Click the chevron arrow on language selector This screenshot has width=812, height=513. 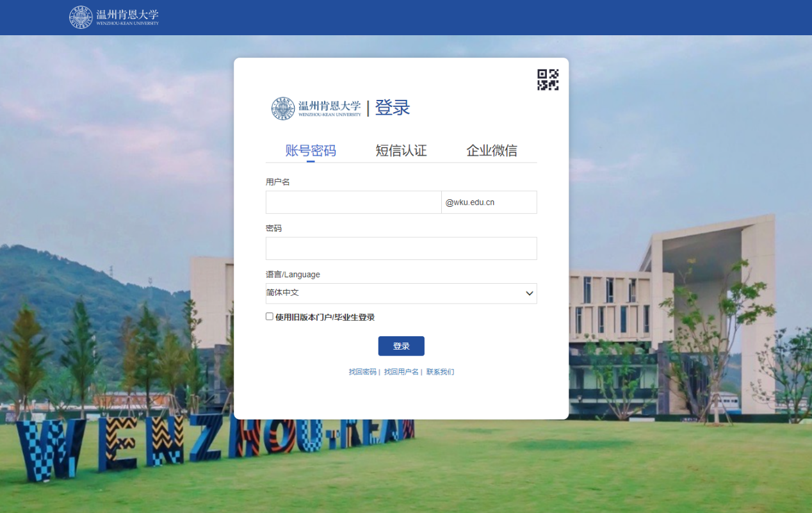pyautogui.click(x=530, y=293)
